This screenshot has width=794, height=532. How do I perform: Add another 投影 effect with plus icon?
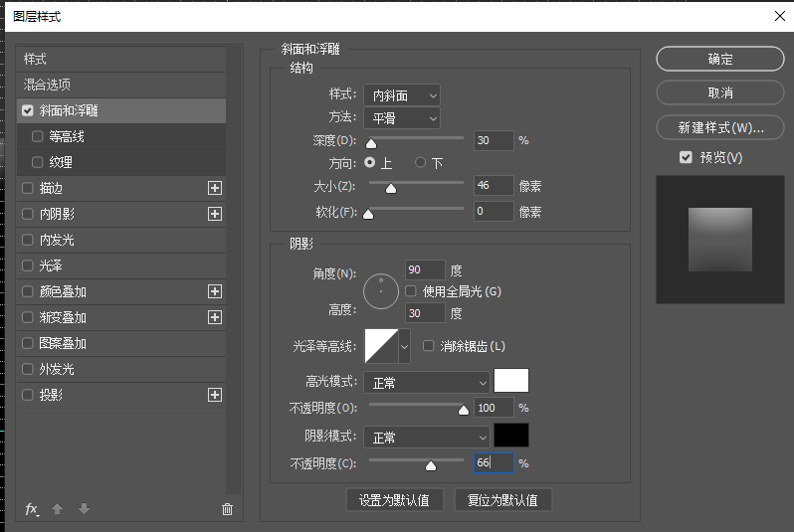(x=215, y=395)
